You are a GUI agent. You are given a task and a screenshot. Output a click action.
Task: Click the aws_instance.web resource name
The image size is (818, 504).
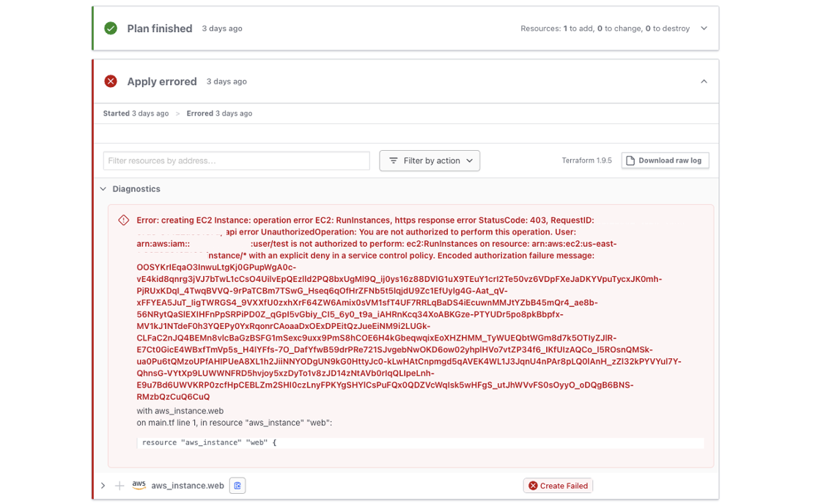188,486
